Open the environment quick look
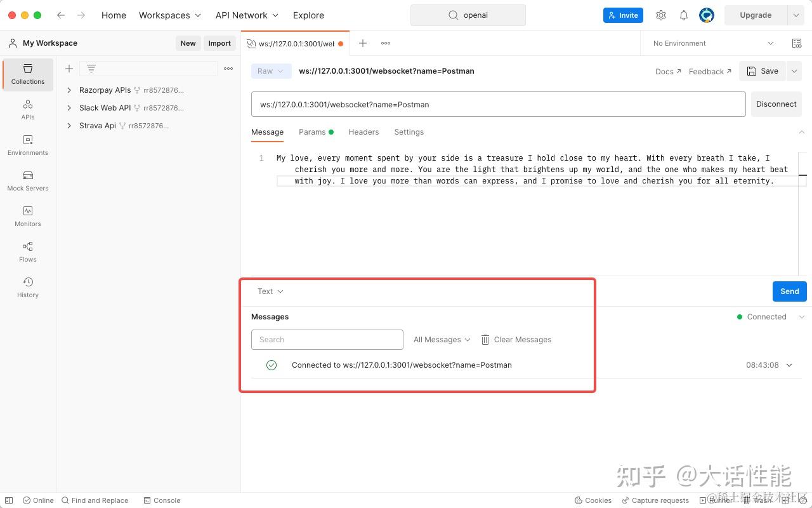 click(797, 43)
